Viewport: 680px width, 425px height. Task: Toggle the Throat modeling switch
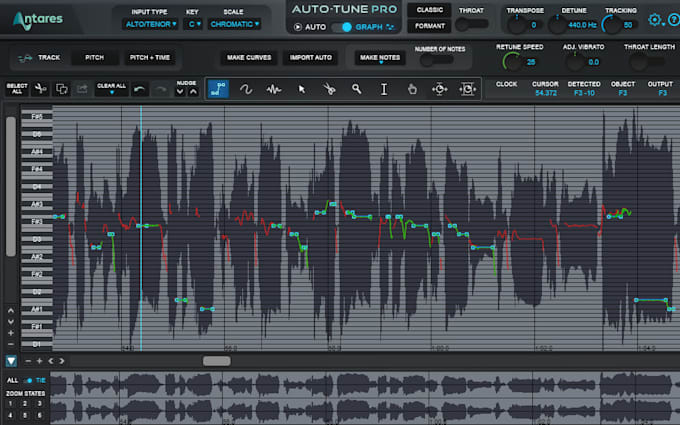471,24
